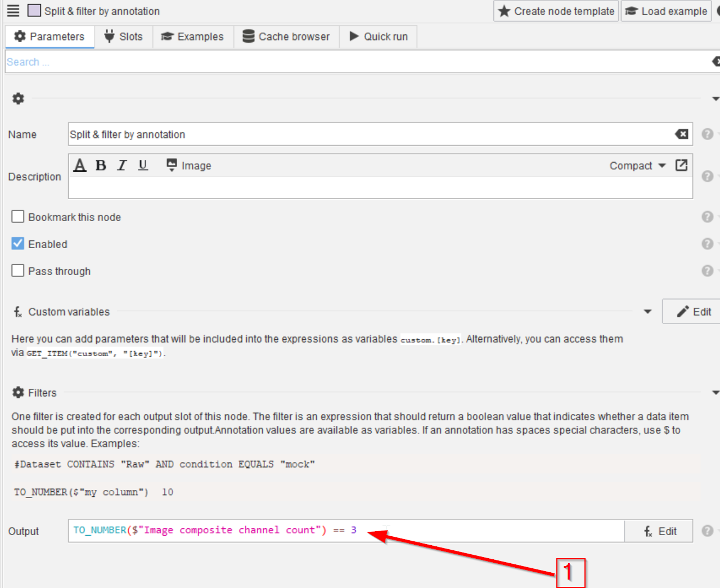
Task: Collapse the Filters section arrow
Action: point(715,393)
